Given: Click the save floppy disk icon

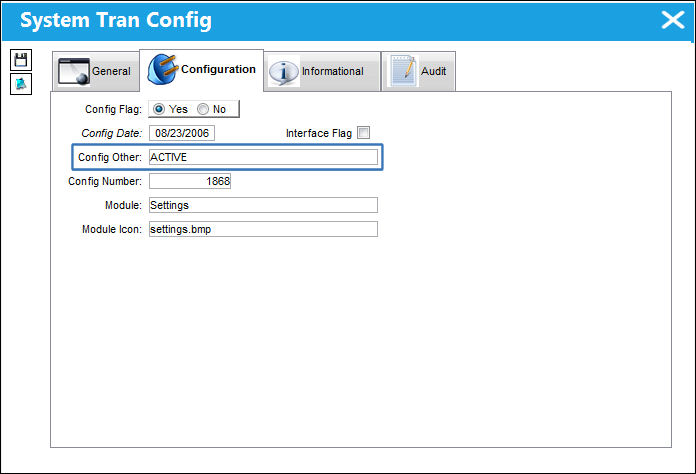Looking at the screenshot, I should click(x=21, y=60).
